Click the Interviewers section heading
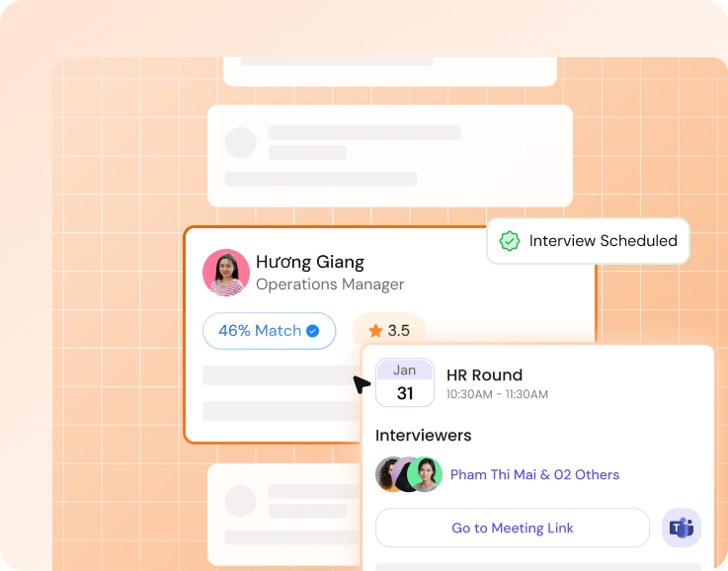 pyautogui.click(x=423, y=436)
